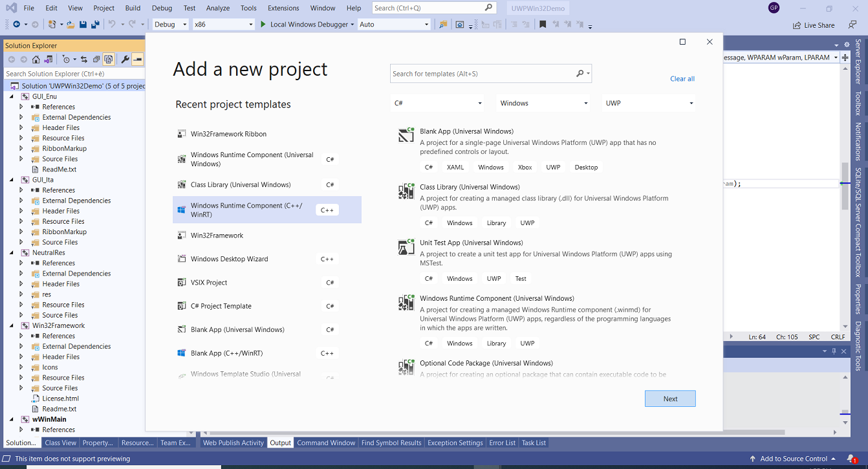Open the Toolbox side tab

coord(858,104)
